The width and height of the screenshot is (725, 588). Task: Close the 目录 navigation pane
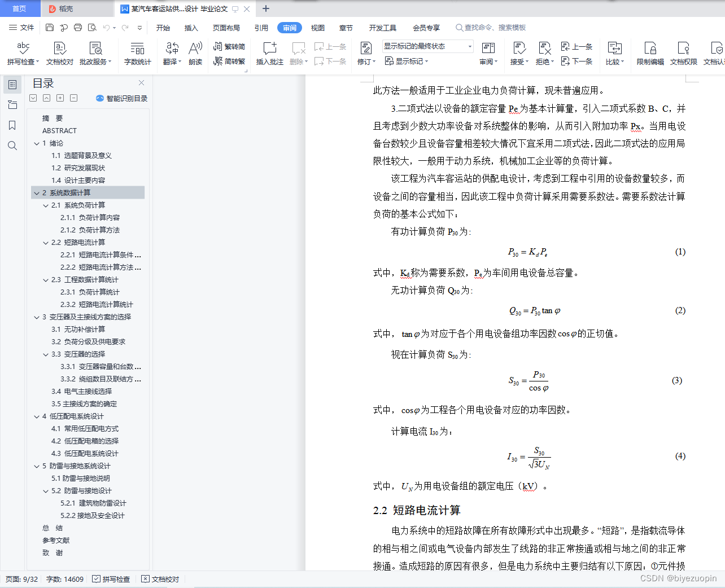141,82
